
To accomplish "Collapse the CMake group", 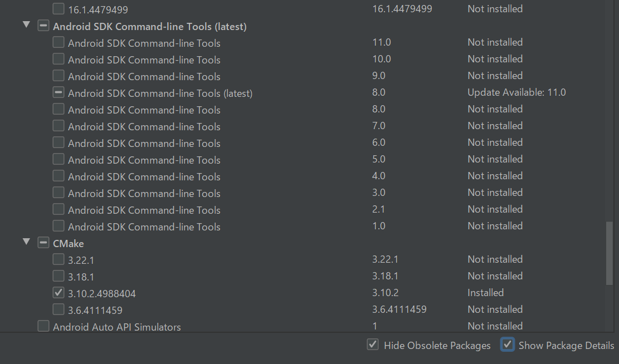I will (26, 242).
